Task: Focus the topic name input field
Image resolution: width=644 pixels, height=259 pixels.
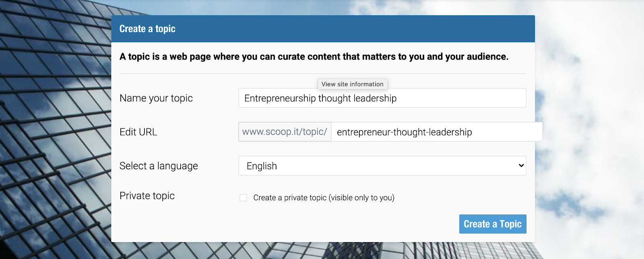Action: 382,98
